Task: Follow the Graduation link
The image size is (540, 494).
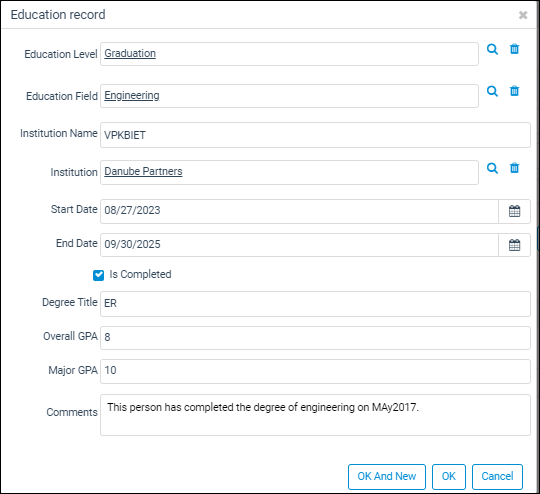Action: click(130, 53)
